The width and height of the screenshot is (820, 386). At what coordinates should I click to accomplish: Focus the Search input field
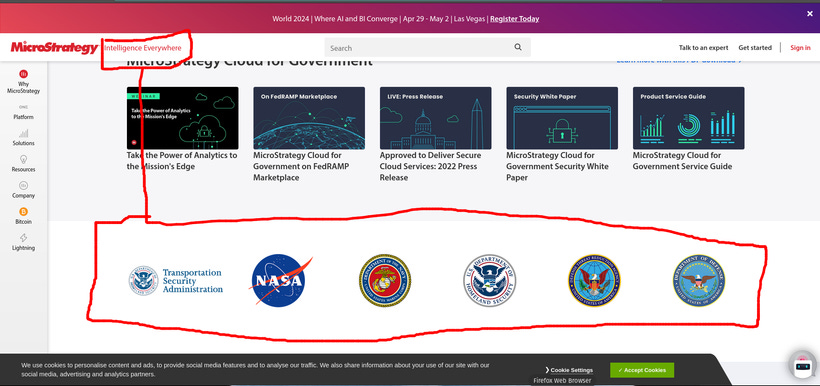point(427,48)
